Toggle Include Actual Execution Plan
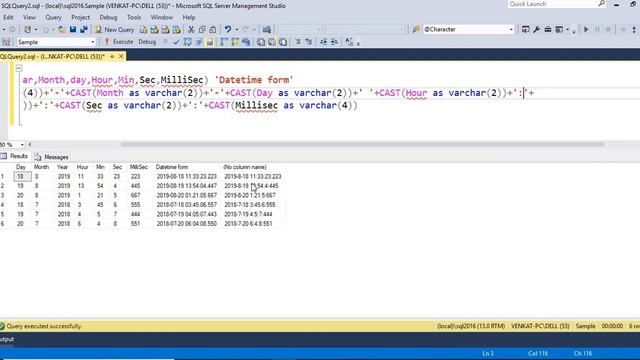 click(x=224, y=42)
